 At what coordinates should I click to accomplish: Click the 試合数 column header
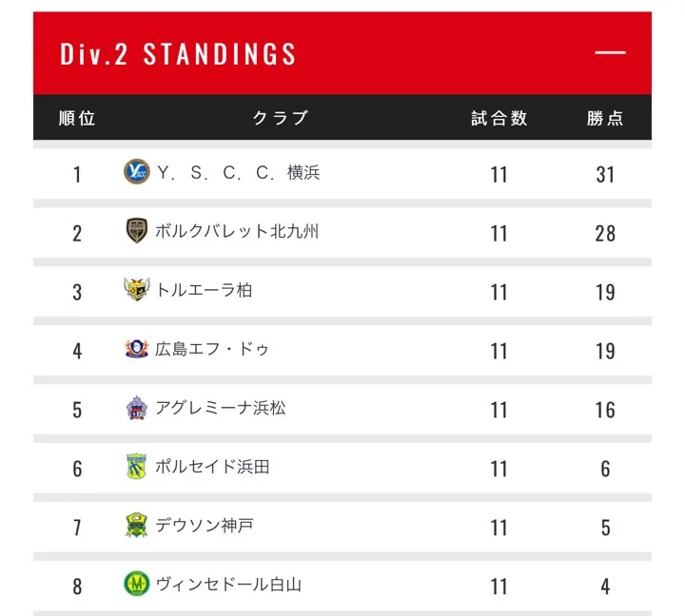(499, 119)
